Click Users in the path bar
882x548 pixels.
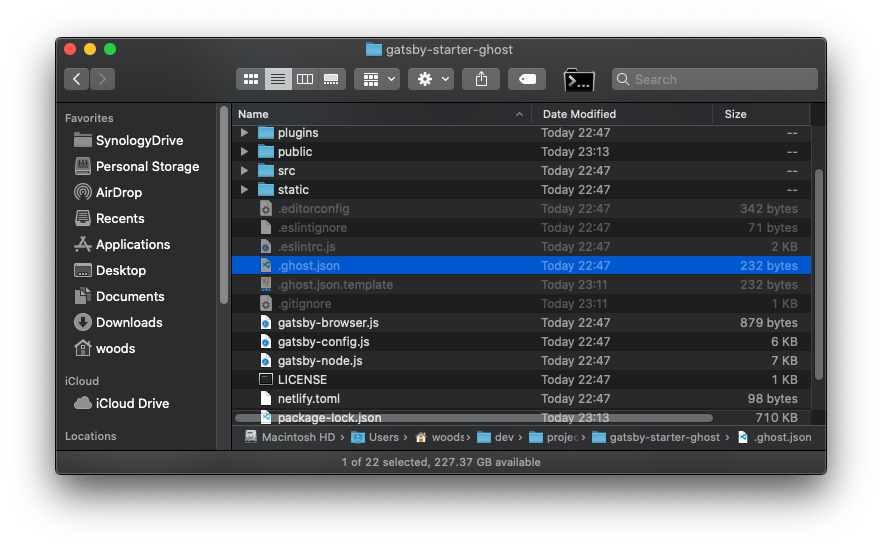(x=375, y=437)
